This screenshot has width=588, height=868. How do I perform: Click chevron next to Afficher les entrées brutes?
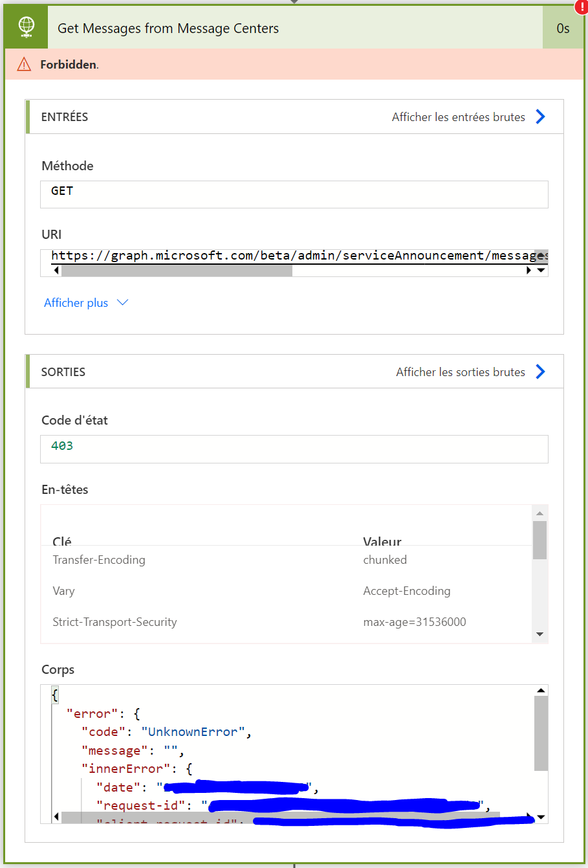coord(541,117)
